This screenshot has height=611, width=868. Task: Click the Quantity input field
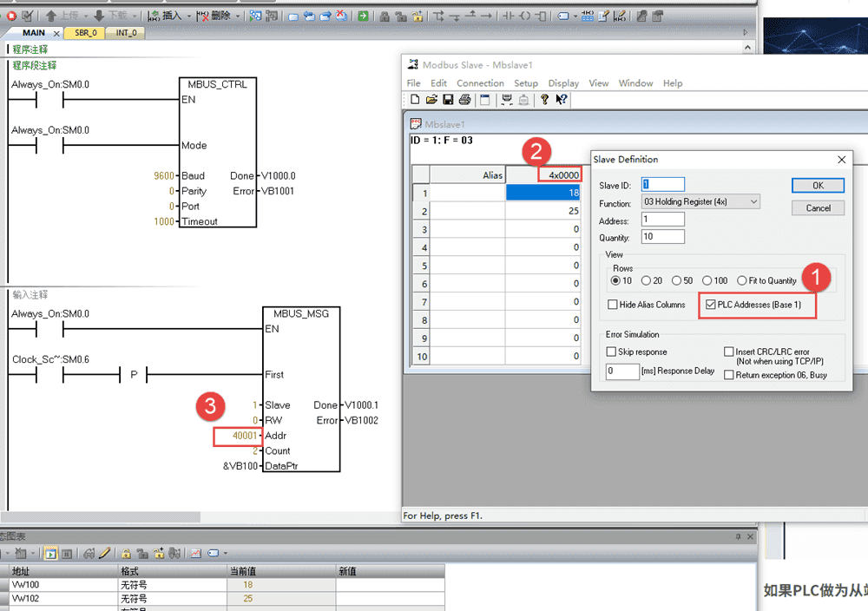point(663,237)
